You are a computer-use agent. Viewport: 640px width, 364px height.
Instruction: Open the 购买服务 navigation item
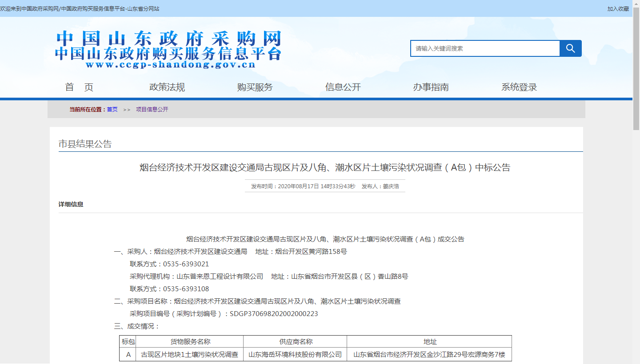pos(255,87)
